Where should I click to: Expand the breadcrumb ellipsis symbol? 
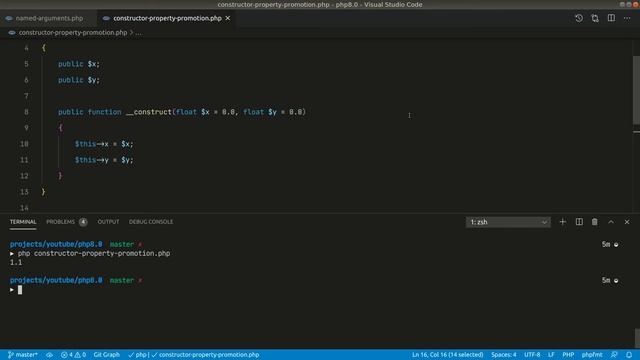pyautogui.click(x=139, y=33)
